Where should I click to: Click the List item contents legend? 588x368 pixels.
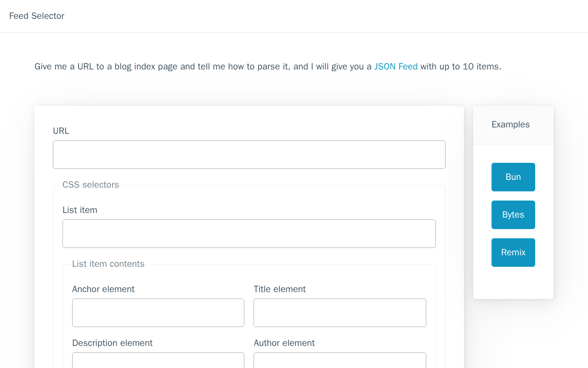click(x=108, y=264)
